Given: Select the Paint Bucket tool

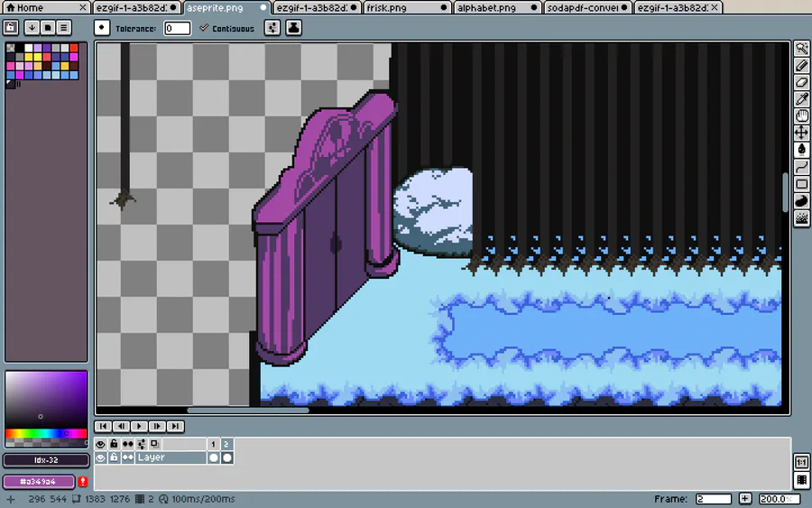Looking at the screenshot, I should click(x=802, y=150).
